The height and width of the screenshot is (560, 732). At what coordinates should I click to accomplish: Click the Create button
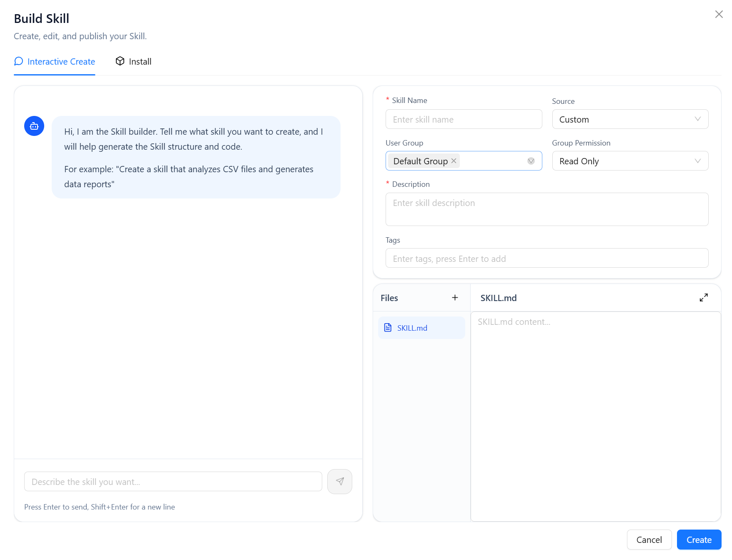pyautogui.click(x=699, y=540)
